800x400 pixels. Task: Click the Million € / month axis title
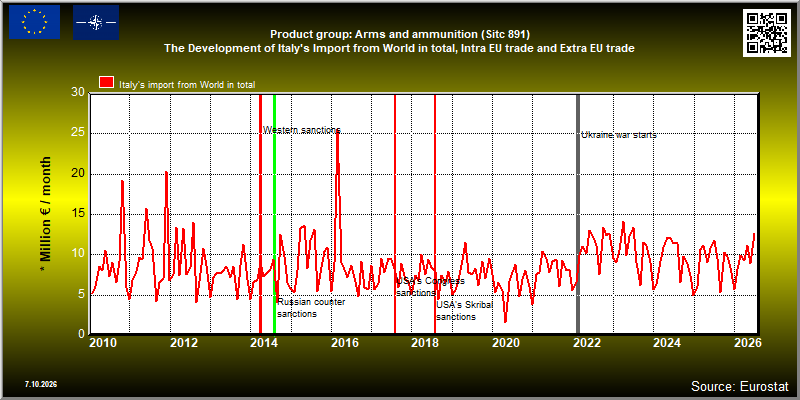tap(46, 214)
